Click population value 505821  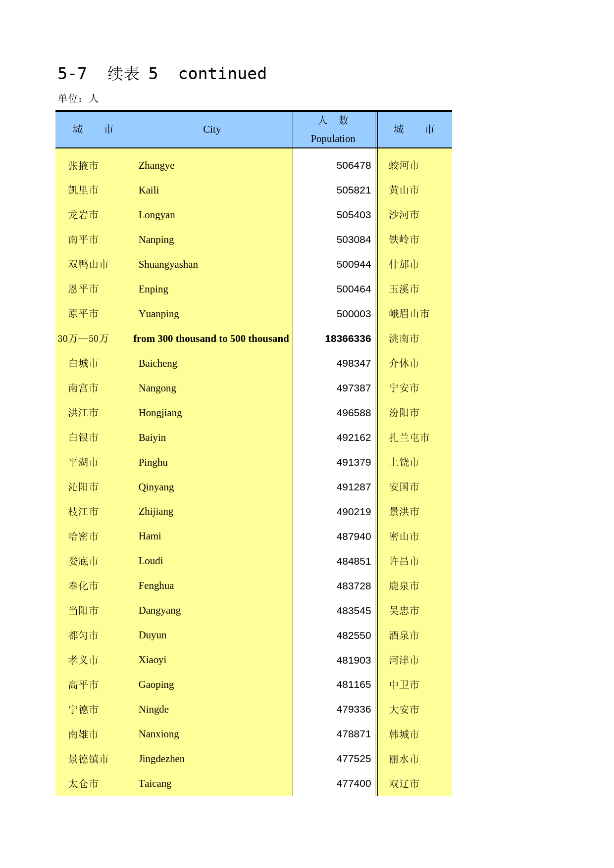point(354,190)
